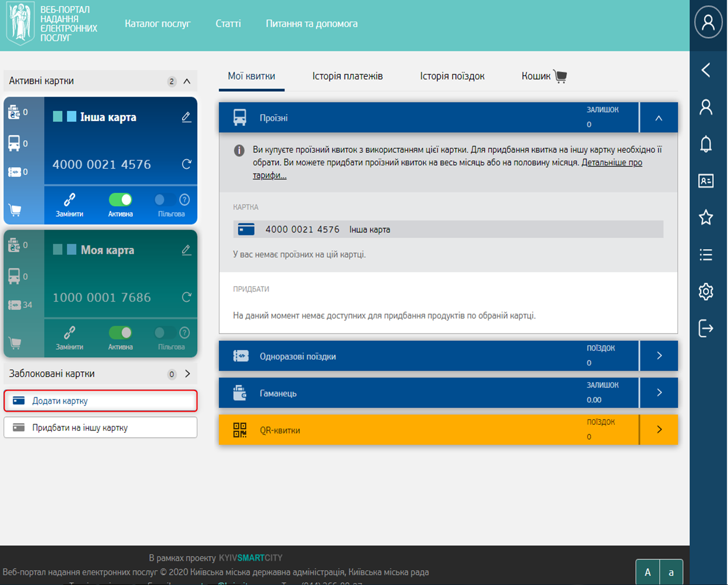Select card field 4000 0021 4576 Інша карта
728x585 pixels.
coord(448,229)
